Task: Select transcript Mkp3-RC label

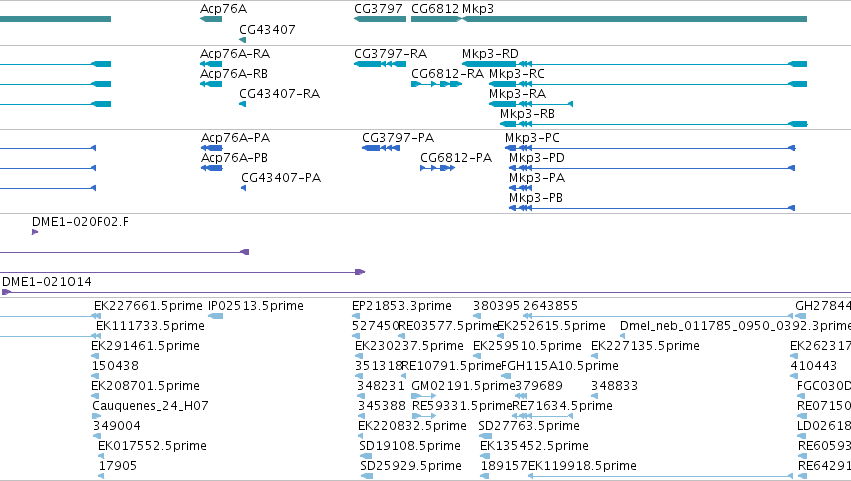Action: click(517, 74)
